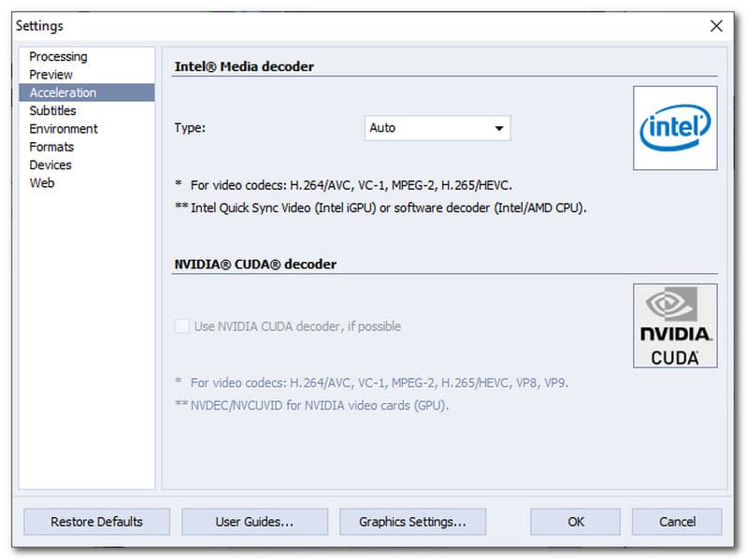Enable Use NVIDIA CUDA decoder checkbox
Viewport: 747px width, 560px height.
[181, 326]
